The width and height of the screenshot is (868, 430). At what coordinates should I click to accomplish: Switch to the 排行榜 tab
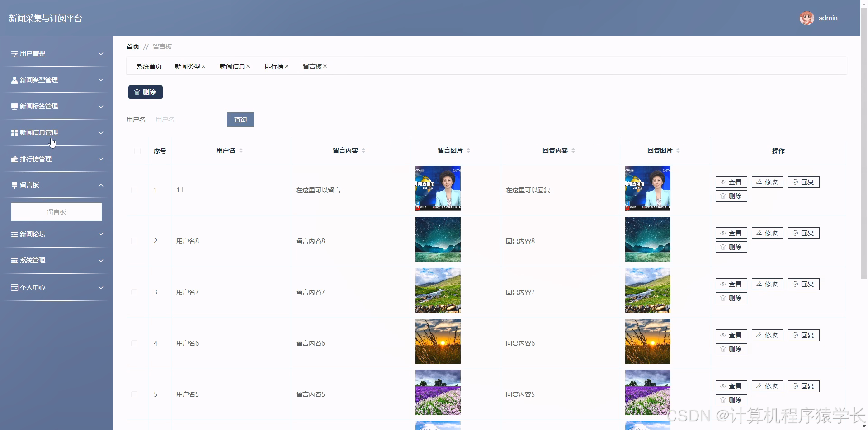tap(274, 66)
